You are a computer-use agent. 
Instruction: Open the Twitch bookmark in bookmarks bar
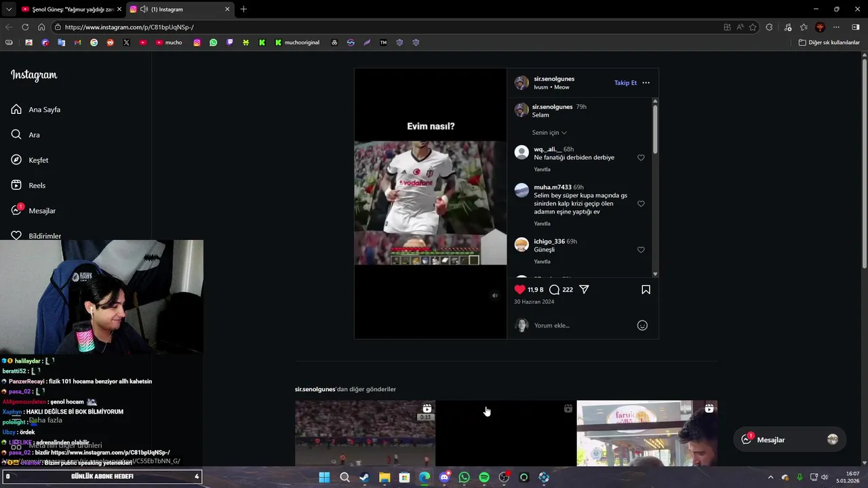click(229, 42)
